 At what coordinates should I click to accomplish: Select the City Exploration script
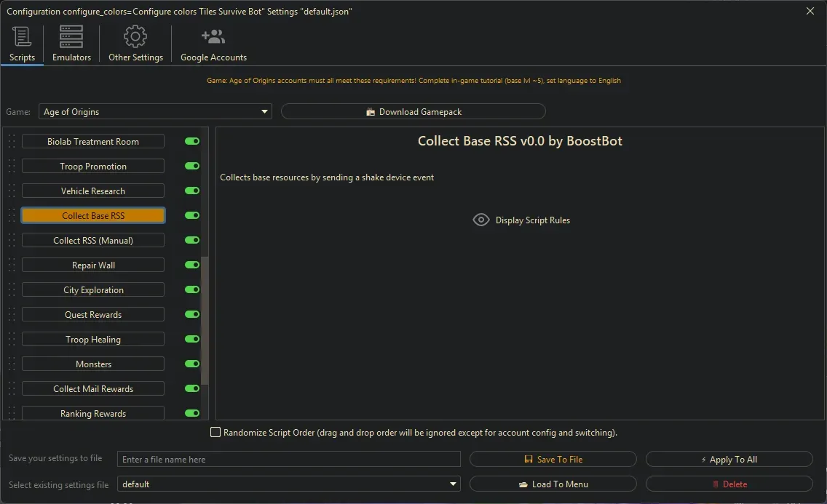pyautogui.click(x=92, y=289)
